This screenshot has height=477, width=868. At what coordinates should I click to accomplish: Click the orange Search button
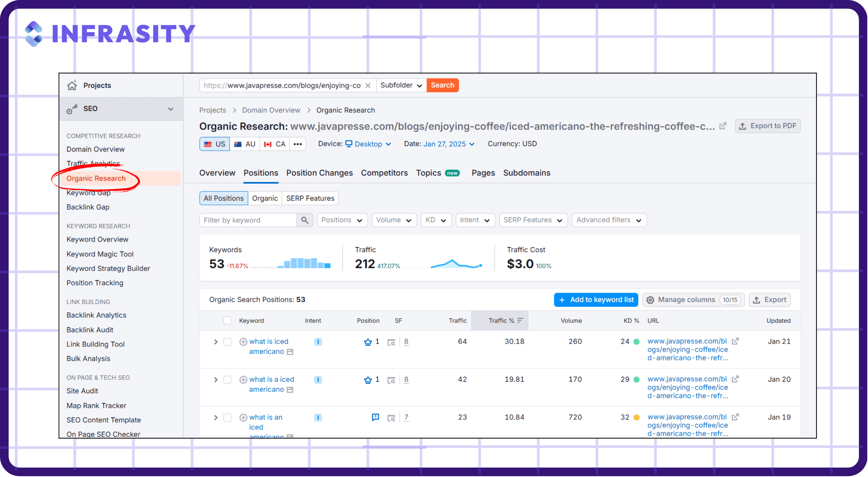click(x=442, y=85)
